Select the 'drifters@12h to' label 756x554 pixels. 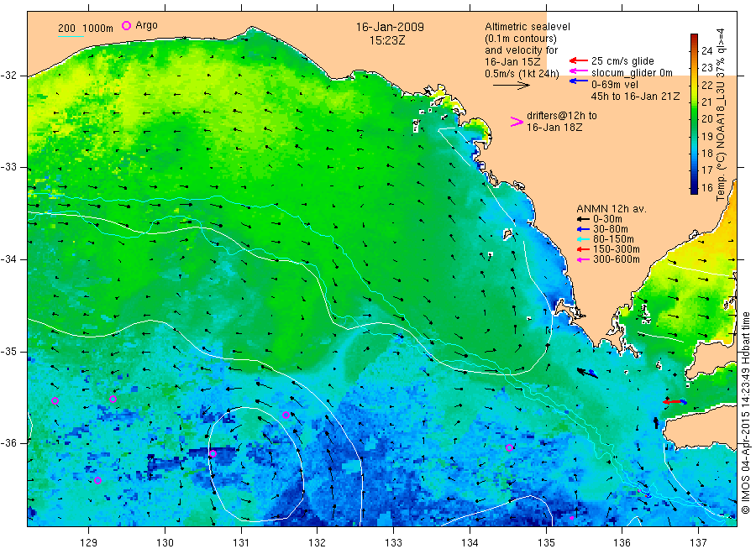pyautogui.click(x=561, y=116)
